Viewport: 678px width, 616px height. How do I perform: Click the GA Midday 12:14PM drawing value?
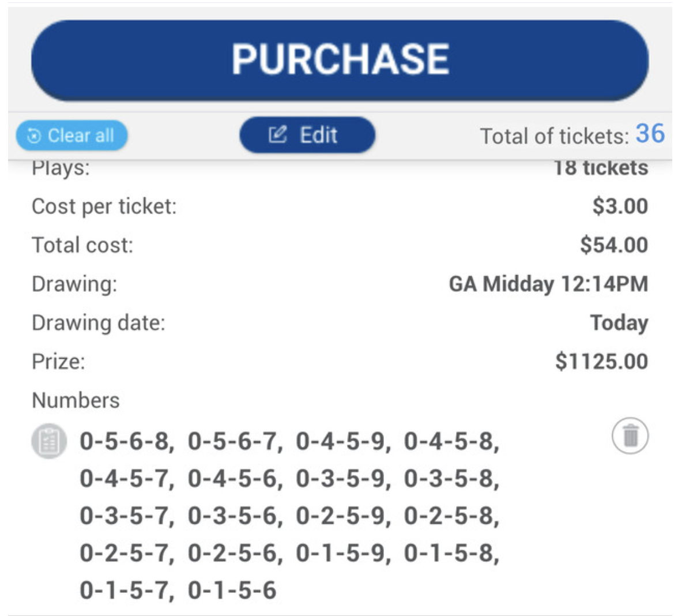(x=548, y=284)
